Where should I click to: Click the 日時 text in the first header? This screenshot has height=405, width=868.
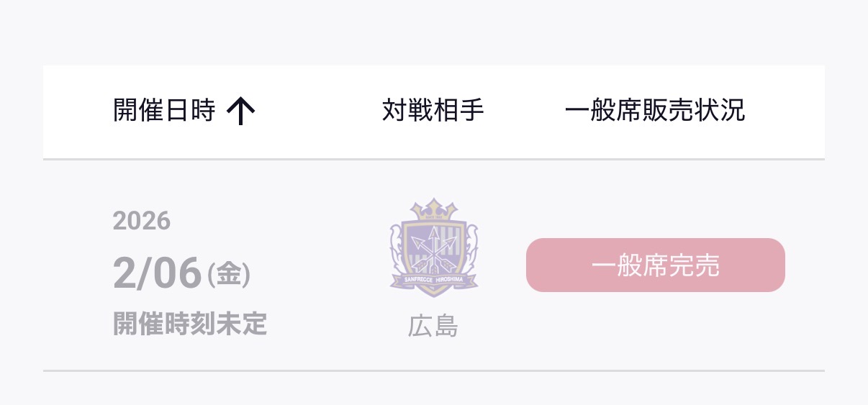(x=190, y=111)
